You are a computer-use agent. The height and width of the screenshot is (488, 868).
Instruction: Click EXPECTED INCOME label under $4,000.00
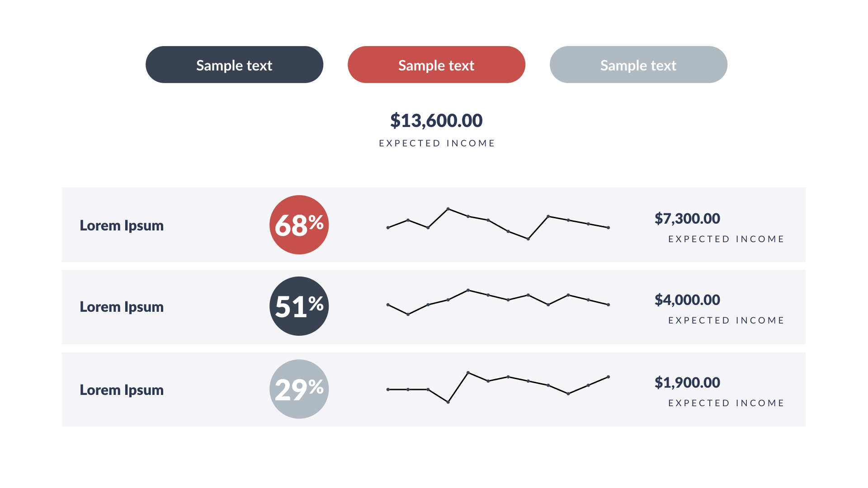point(726,320)
